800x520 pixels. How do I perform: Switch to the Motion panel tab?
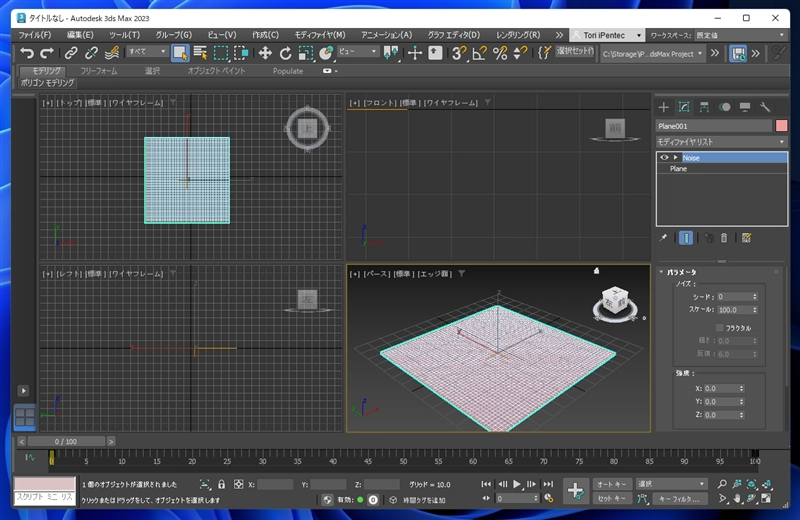pos(724,107)
